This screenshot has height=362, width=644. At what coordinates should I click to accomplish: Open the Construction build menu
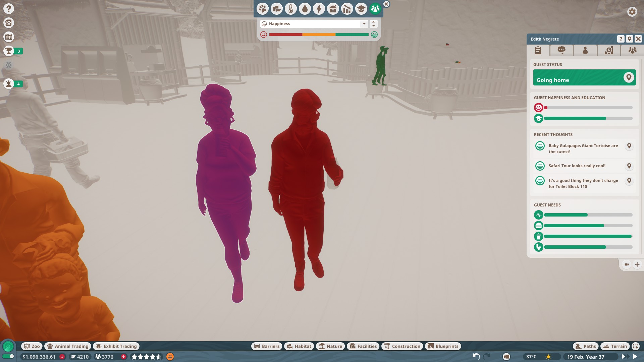coord(402,346)
